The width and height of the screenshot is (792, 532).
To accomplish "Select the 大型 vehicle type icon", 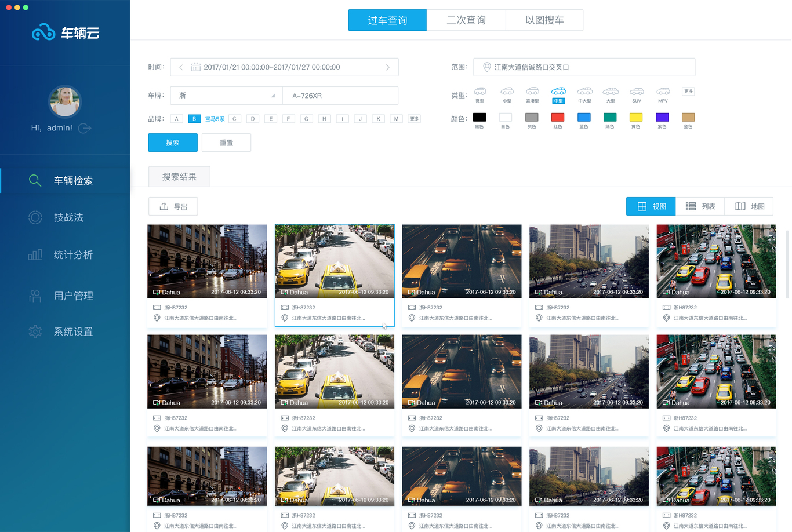I will coord(611,92).
